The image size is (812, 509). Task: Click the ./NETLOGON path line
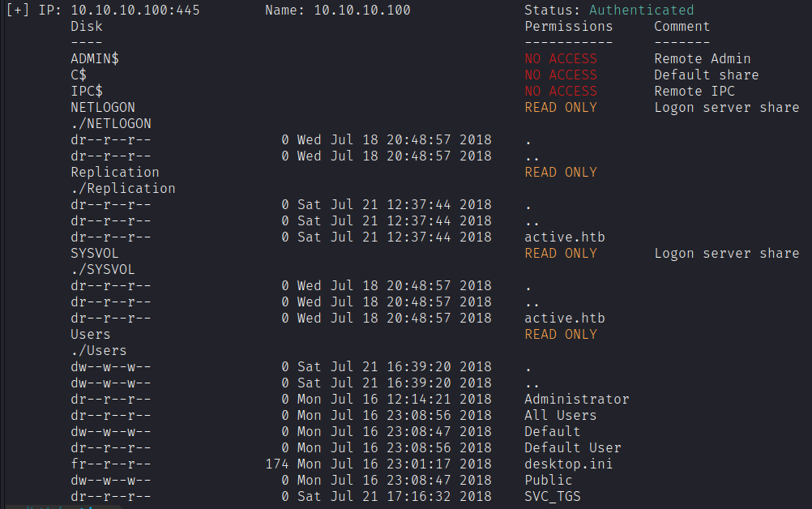111,123
